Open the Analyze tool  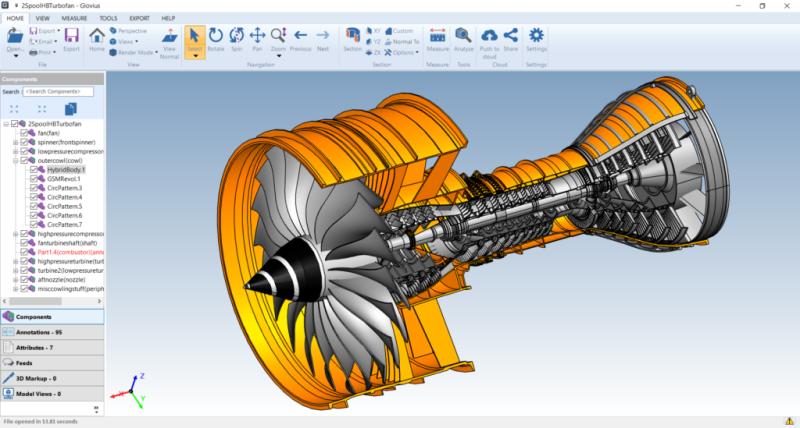click(463, 40)
